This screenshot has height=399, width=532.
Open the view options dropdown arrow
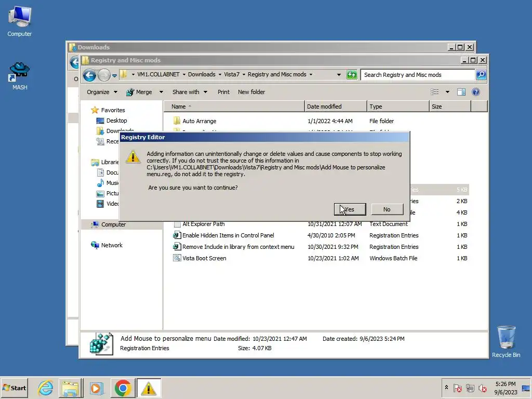(447, 92)
